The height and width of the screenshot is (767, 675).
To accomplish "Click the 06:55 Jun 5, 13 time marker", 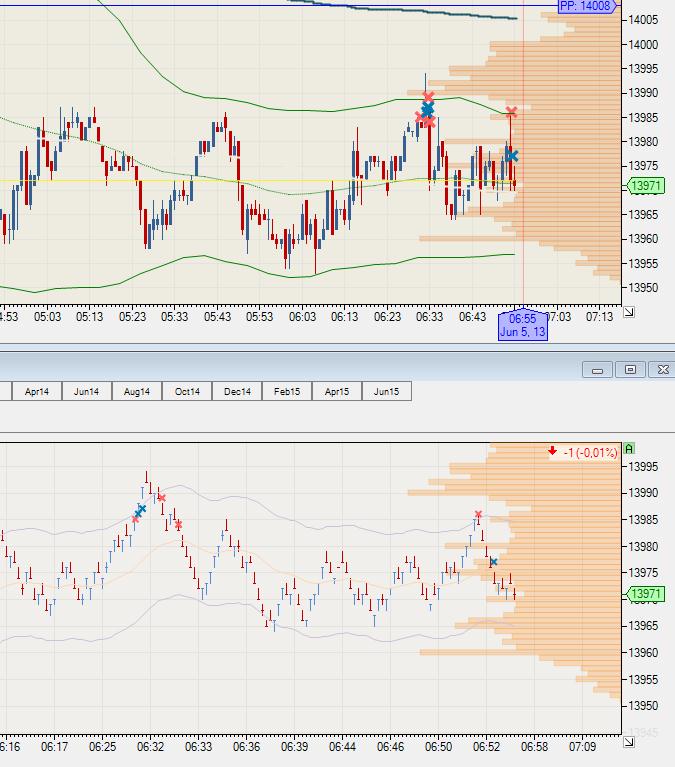I will pos(522,325).
